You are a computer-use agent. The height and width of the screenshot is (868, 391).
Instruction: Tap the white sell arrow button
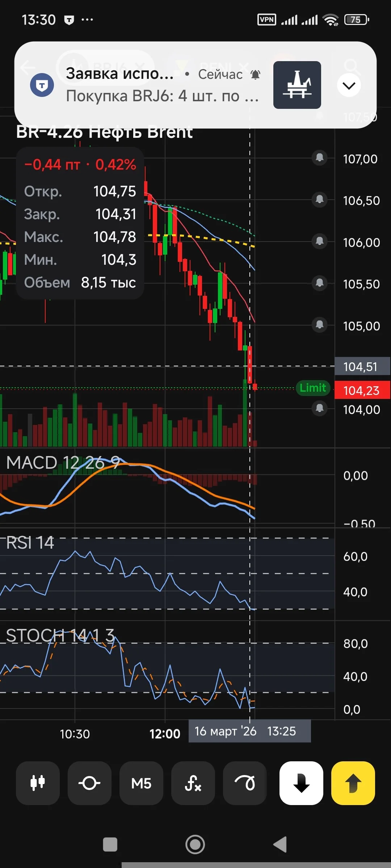point(301,783)
